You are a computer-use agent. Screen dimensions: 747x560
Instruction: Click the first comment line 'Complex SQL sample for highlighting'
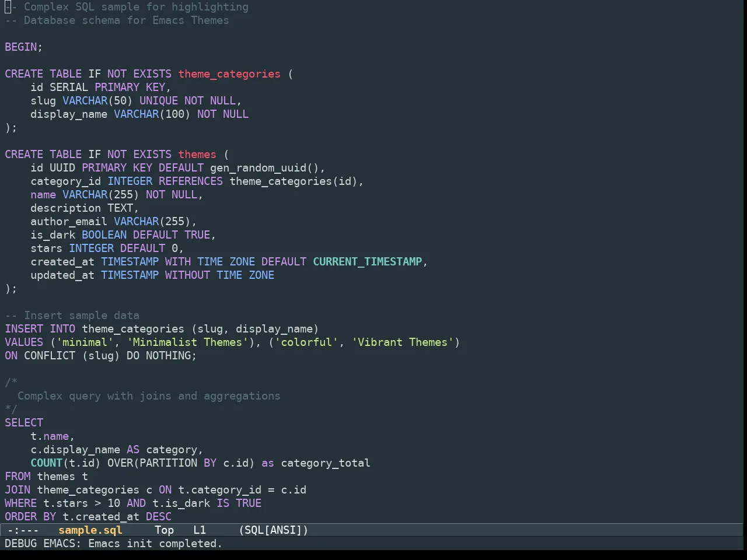[136, 6]
